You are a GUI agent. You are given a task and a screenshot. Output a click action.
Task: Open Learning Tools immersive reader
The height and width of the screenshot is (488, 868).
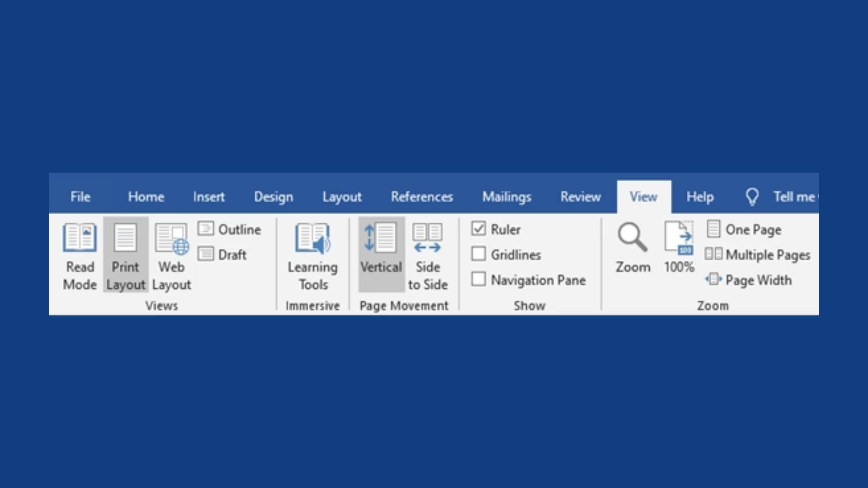[313, 256]
